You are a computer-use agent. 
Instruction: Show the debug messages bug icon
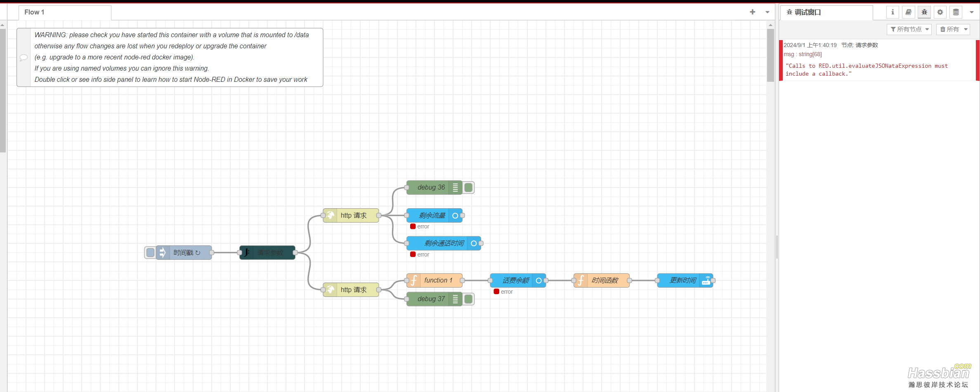click(x=924, y=12)
